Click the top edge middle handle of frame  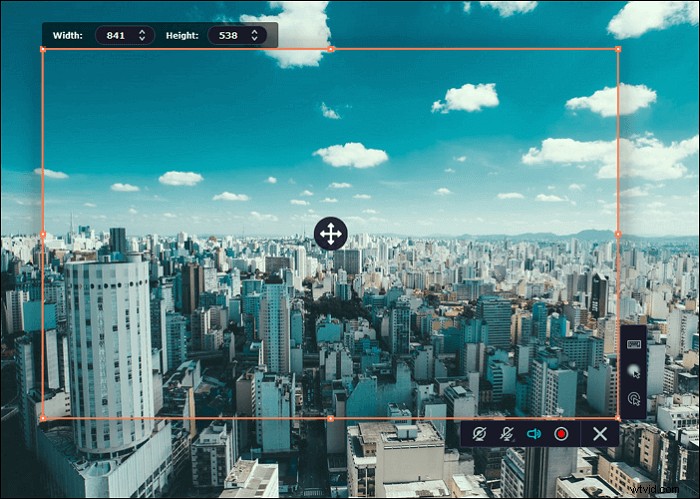point(331,49)
